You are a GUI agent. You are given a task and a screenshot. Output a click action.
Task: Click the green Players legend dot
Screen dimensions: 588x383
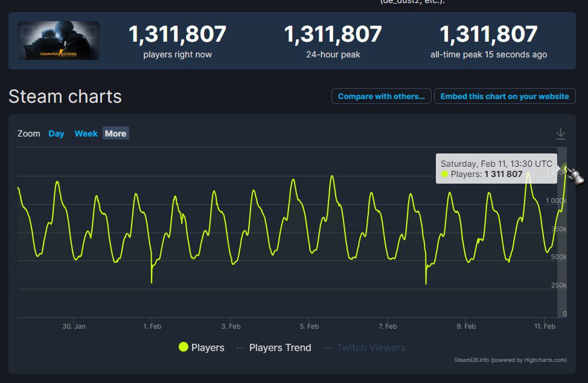tap(184, 347)
